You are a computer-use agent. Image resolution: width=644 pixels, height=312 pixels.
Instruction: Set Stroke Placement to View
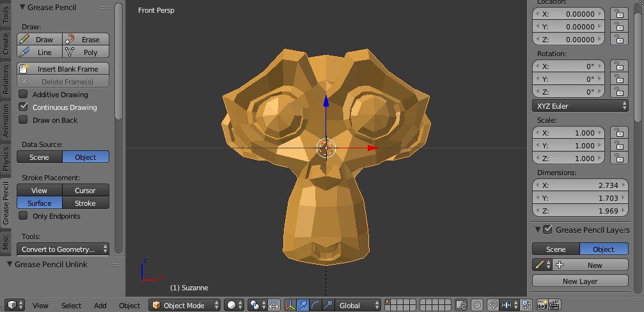(x=40, y=191)
